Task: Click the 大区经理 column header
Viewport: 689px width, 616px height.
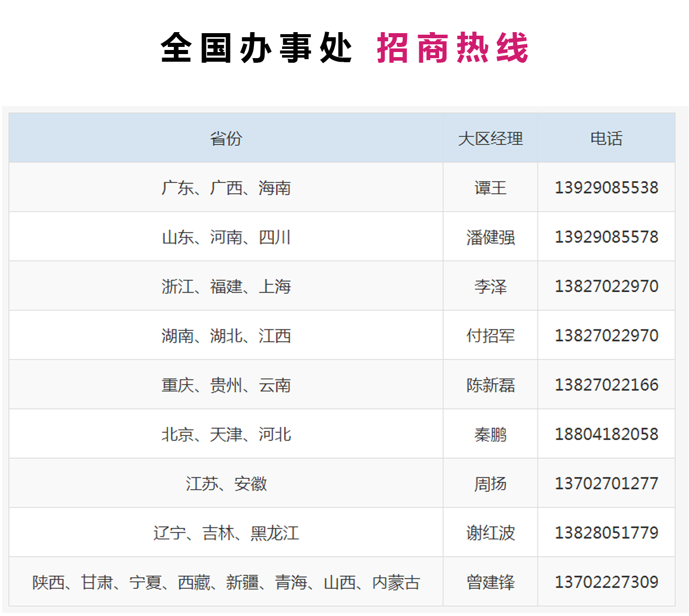Action: point(490,138)
